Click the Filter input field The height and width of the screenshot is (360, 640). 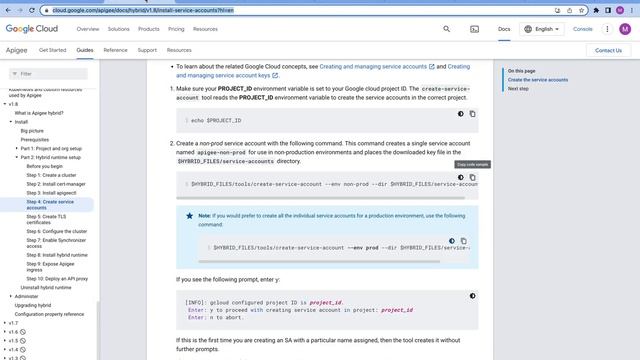click(x=48, y=74)
